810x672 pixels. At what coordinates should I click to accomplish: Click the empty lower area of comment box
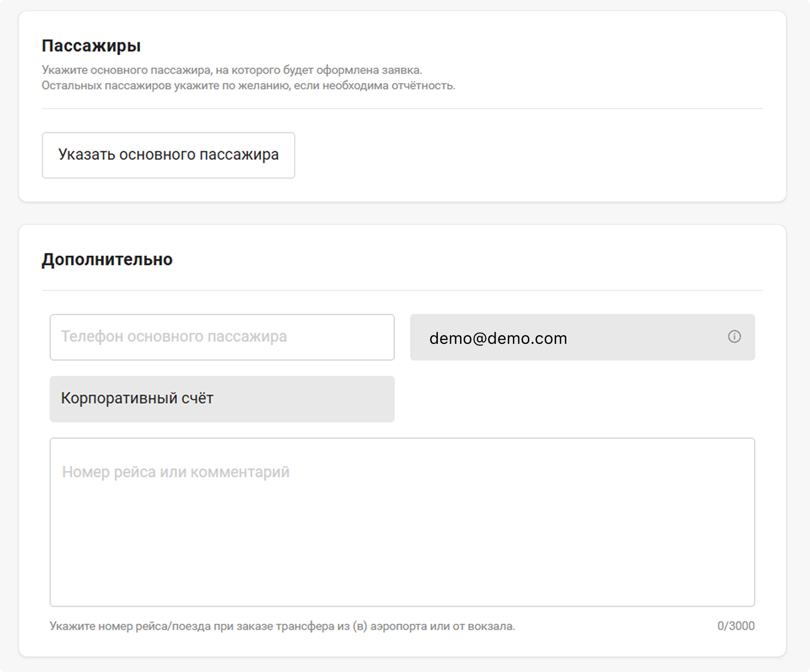click(x=402, y=556)
